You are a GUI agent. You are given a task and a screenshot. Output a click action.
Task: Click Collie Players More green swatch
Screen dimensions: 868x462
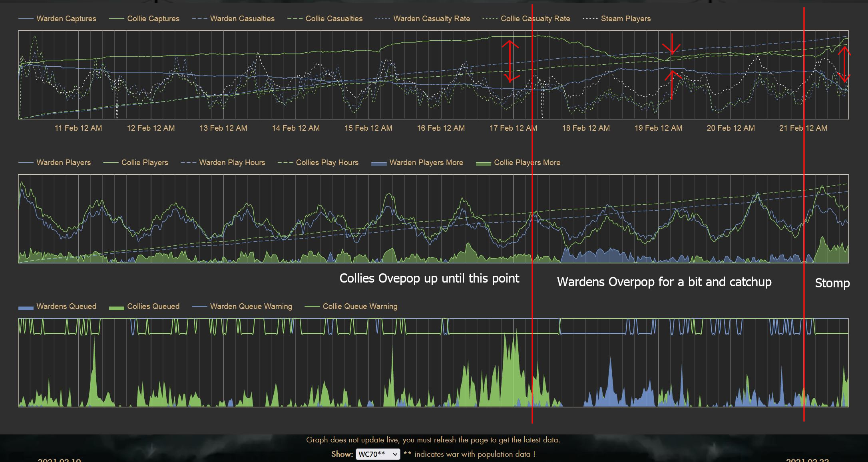click(x=483, y=163)
